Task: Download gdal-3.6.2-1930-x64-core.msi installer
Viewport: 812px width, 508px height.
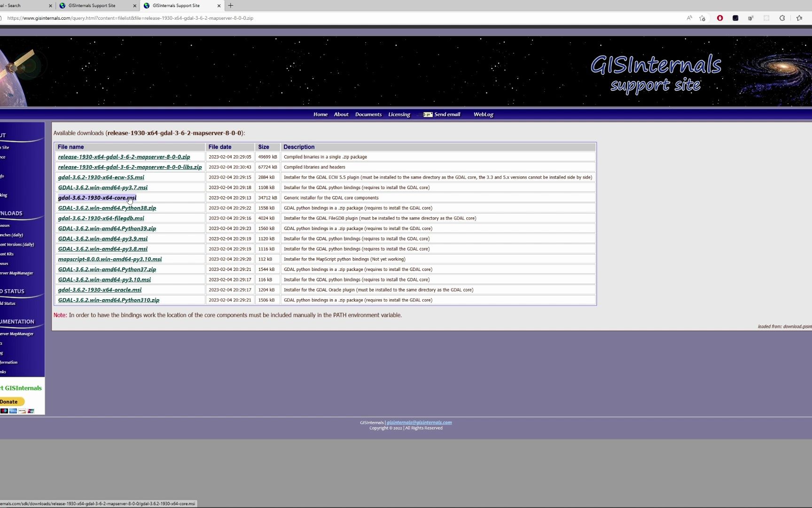Action: tap(97, 198)
